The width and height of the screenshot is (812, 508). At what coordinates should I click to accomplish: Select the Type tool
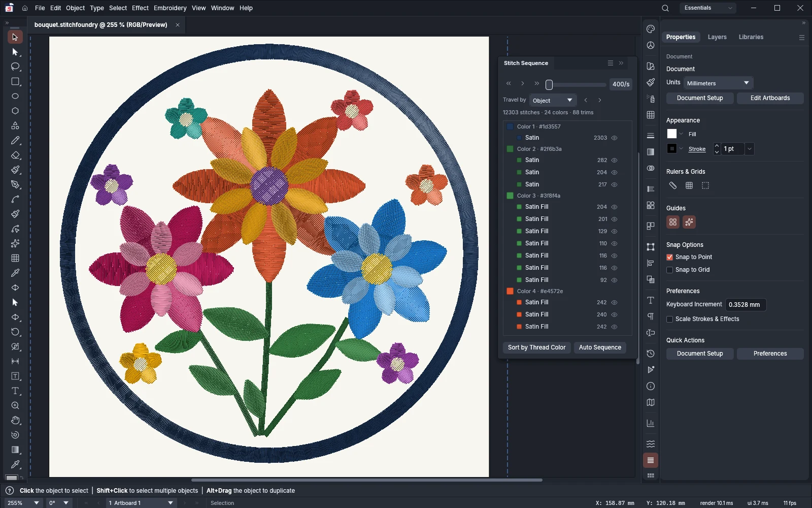(x=15, y=391)
